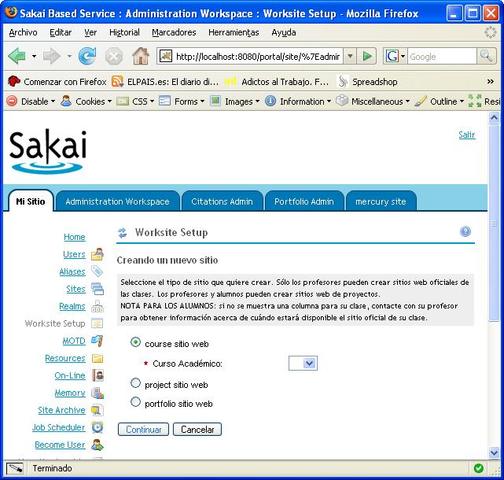Expand the Images toolbar menu

click(235, 101)
